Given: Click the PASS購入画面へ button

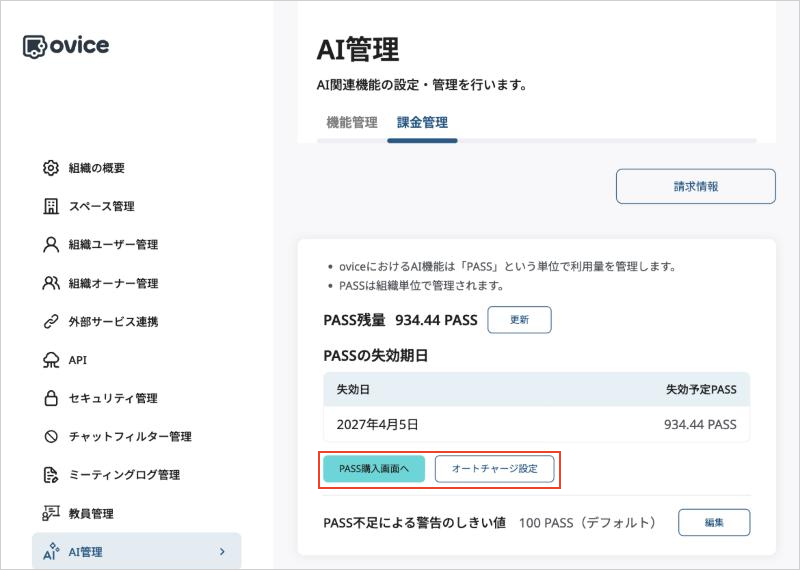Looking at the screenshot, I should [374, 468].
